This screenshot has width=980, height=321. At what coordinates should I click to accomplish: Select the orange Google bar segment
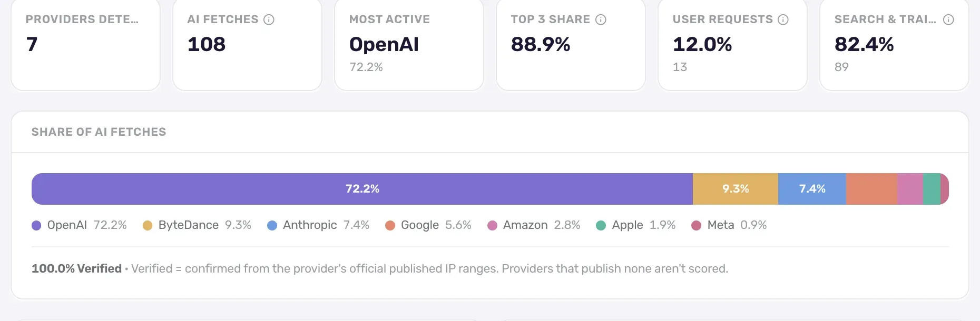click(x=871, y=189)
